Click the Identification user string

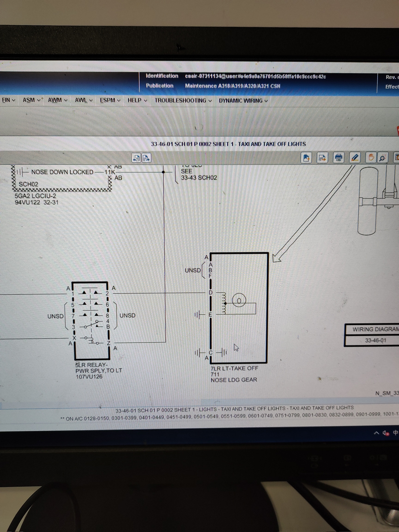click(255, 77)
